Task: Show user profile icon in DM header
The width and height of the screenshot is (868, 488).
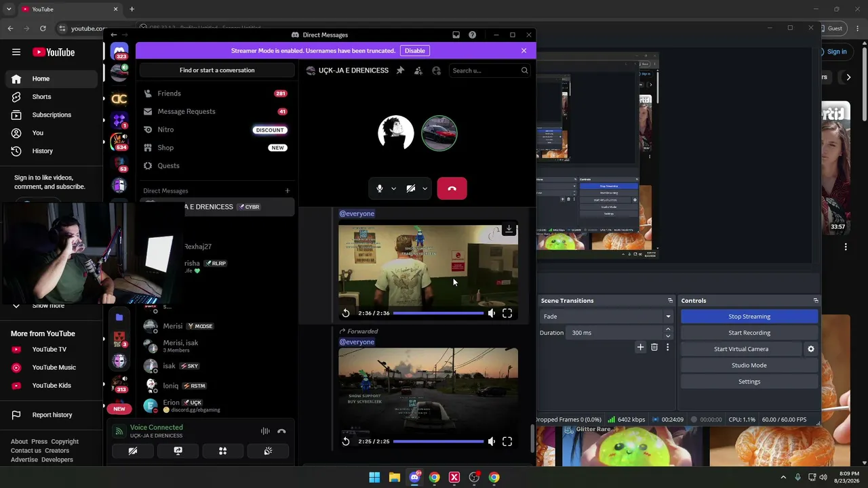Action: coord(436,70)
